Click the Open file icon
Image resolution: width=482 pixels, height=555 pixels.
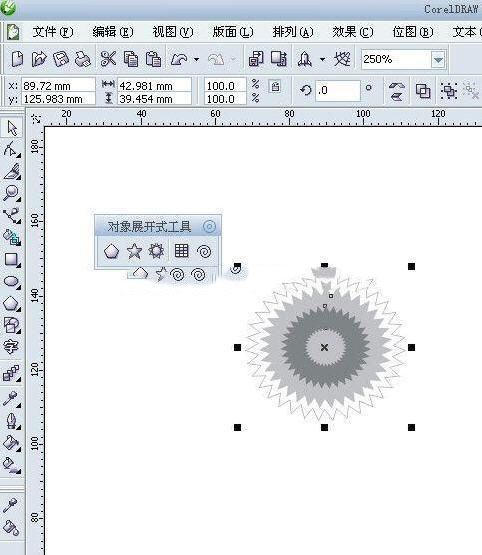click(x=39, y=59)
